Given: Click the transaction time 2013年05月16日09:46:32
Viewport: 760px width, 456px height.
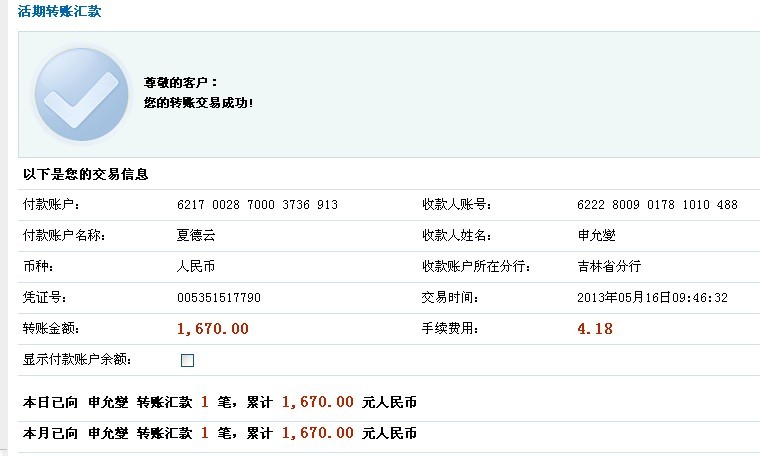Looking at the screenshot, I should (x=652, y=298).
